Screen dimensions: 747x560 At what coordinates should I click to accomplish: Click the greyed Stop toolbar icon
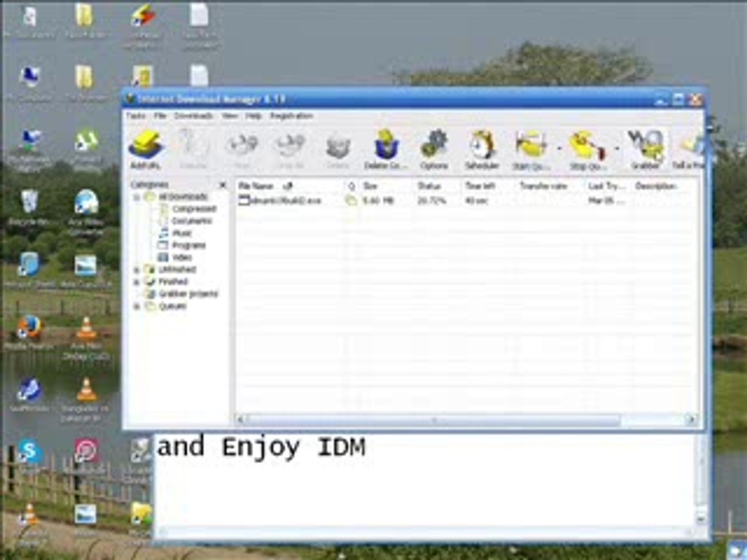tap(242, 150)
